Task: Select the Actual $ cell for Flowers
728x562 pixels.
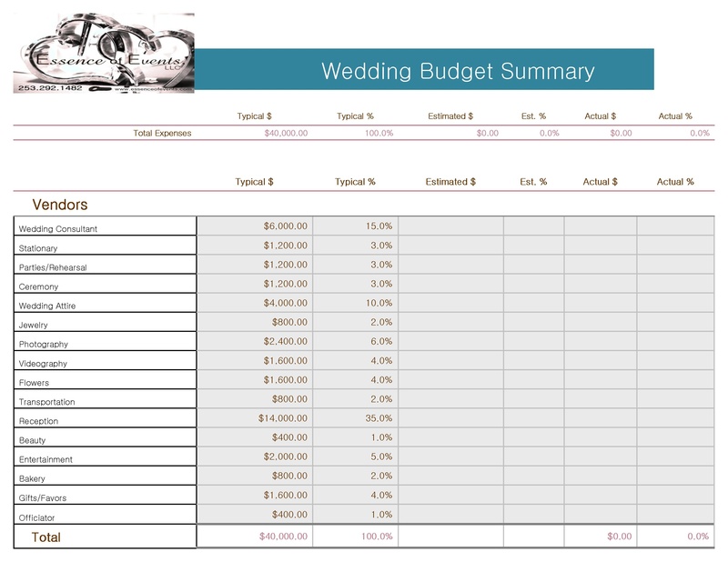Action: (x=600, y=380)
